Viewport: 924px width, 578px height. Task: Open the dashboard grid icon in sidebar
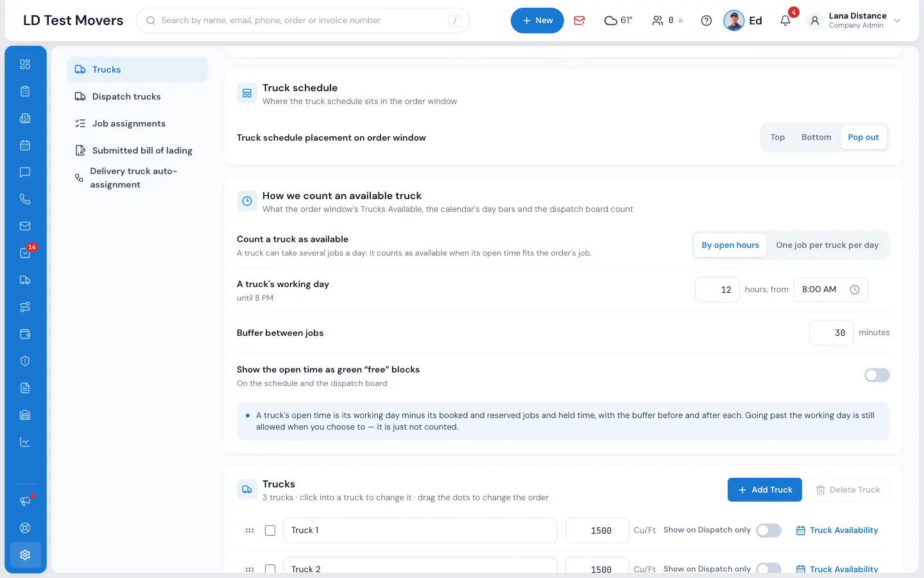tap(25, 64)
